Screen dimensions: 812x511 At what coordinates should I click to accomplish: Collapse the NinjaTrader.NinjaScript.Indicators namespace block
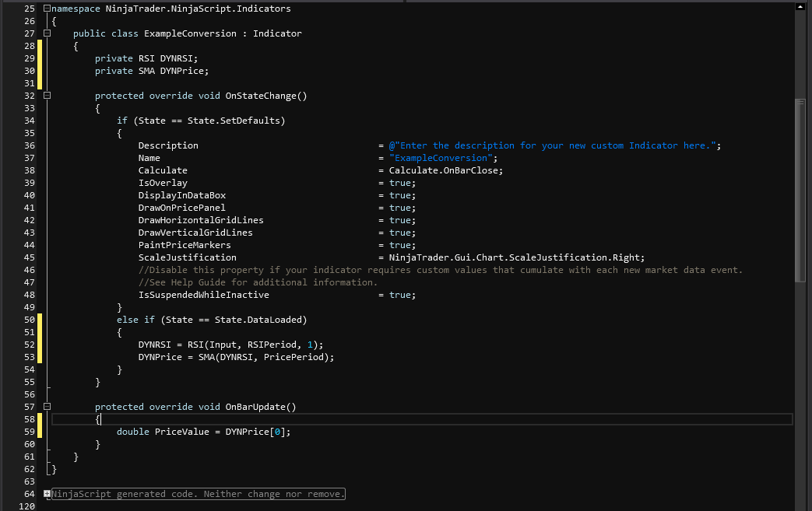point(47,9)
